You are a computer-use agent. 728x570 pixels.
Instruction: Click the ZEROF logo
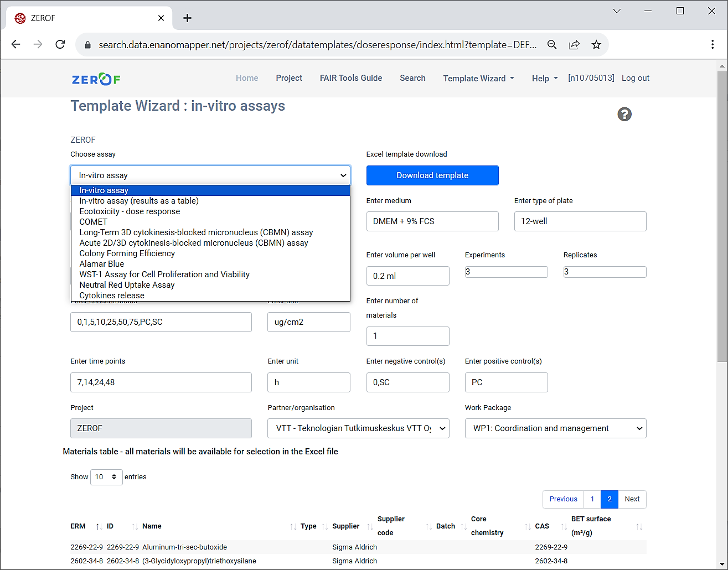coord(96,79)
